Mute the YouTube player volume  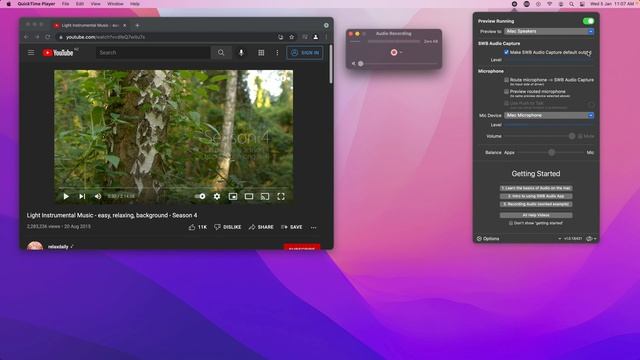(x=98, y=196)
